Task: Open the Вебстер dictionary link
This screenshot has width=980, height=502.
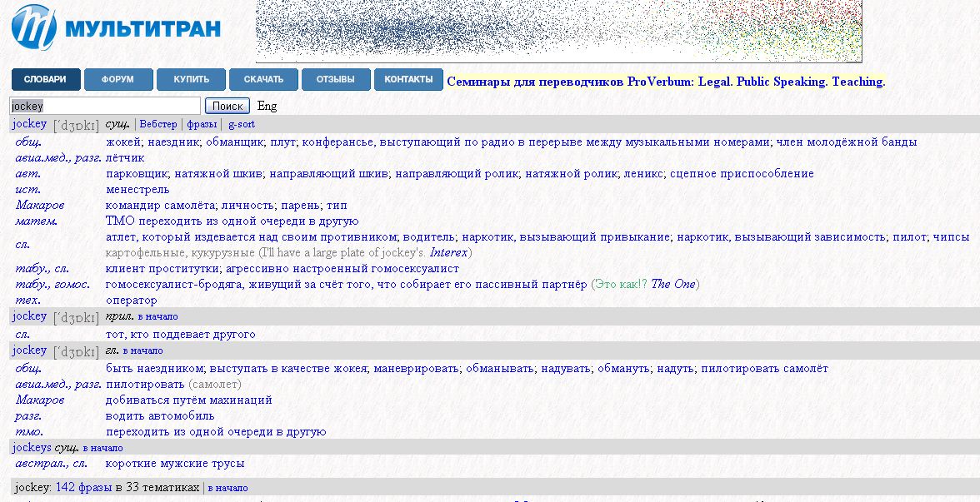Action: point(158,125)
